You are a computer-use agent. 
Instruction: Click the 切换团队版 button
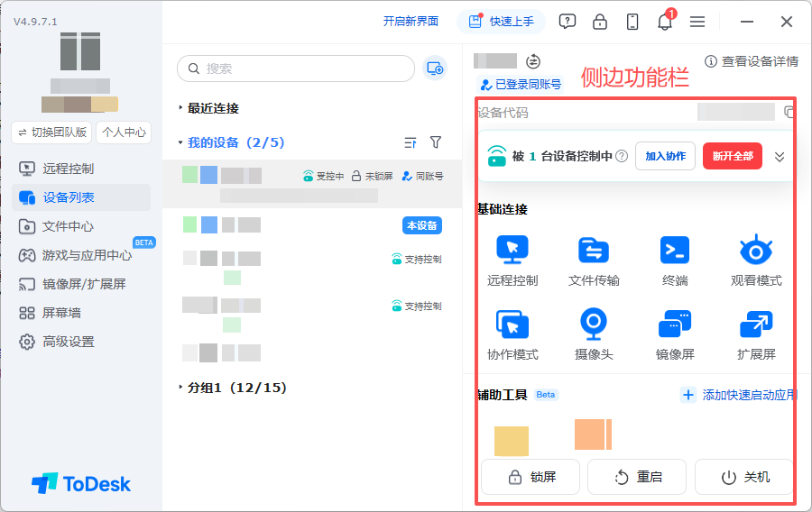point(51,133)
